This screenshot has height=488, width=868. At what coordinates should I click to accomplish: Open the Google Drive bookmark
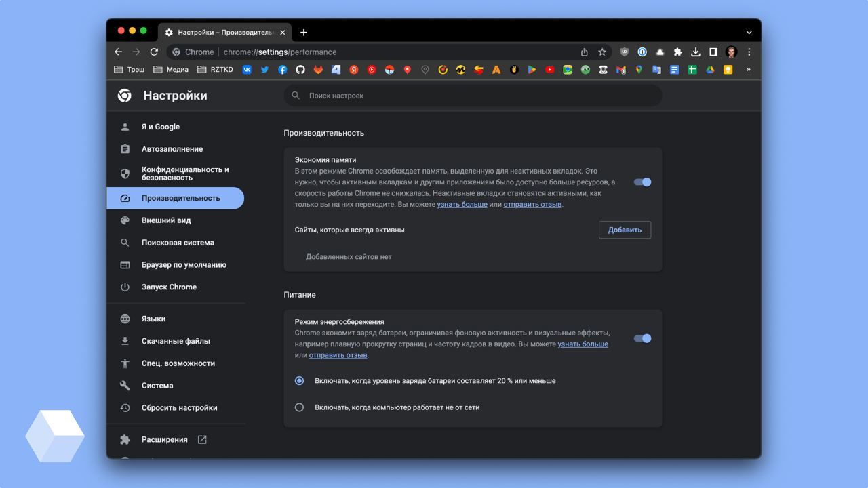click(x=710, y=69)
